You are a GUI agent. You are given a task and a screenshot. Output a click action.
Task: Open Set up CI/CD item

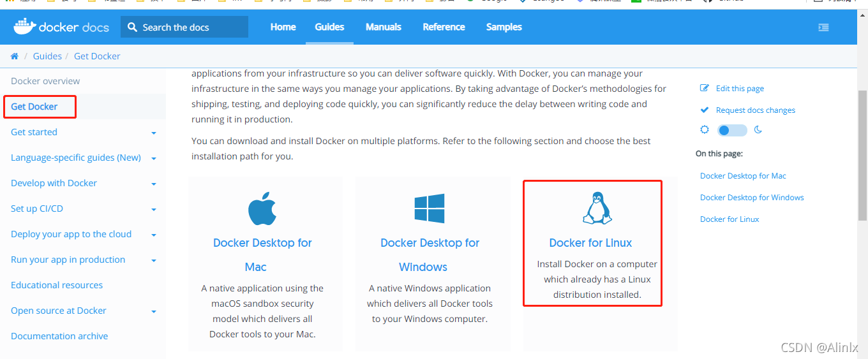(37, 209)
